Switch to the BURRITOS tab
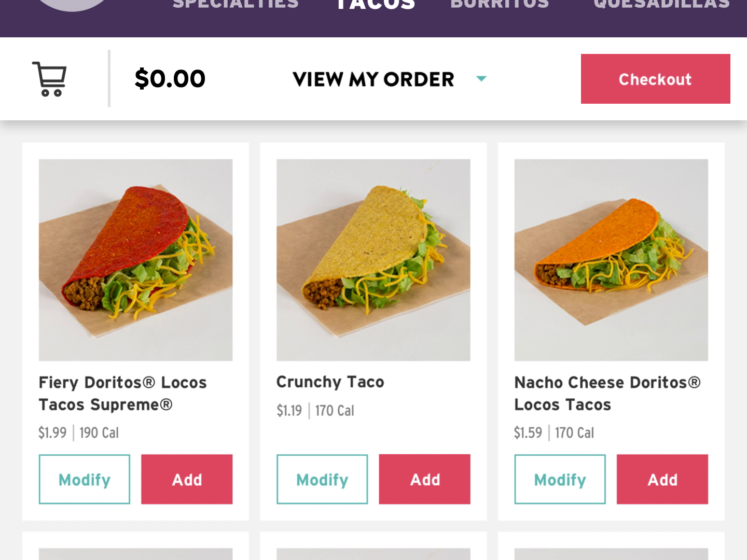747x560 pixels. [501, 4]
